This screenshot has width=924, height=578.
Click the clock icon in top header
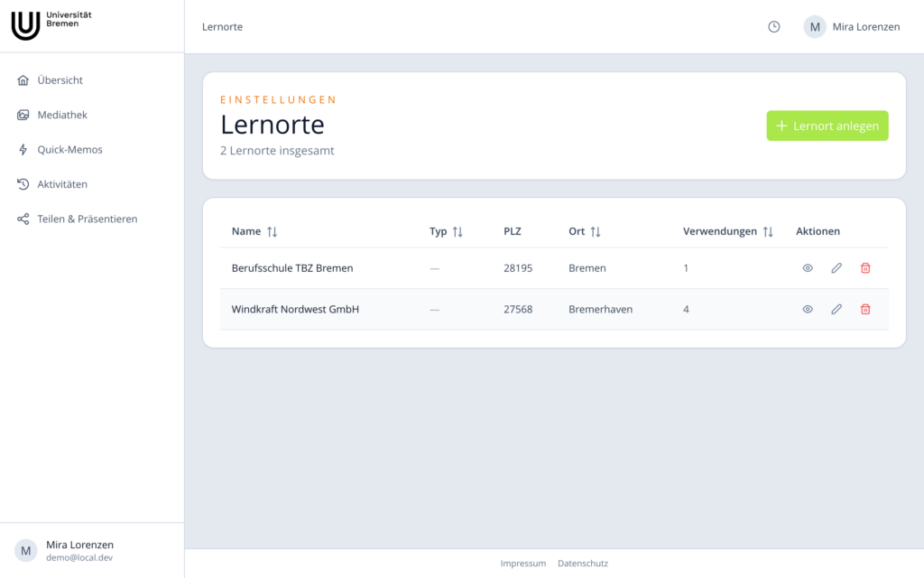pyautogui.click(x=773, y=26)
